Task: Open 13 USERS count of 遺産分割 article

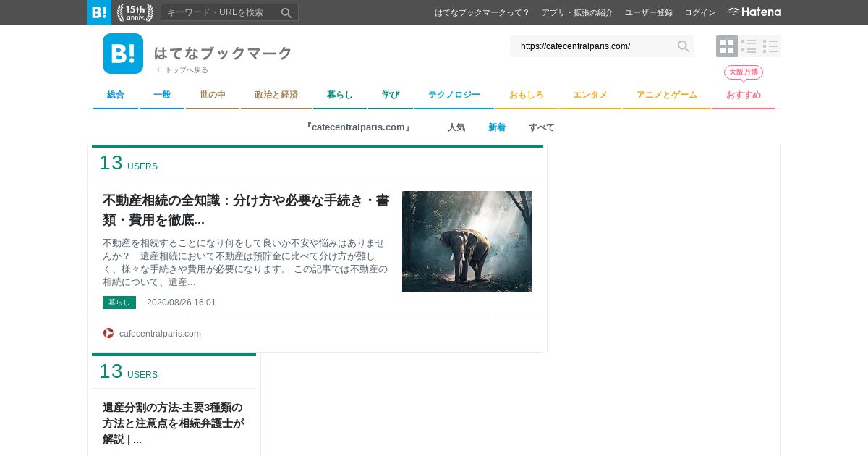Action: pyautogui.click(x=128, y=371)
